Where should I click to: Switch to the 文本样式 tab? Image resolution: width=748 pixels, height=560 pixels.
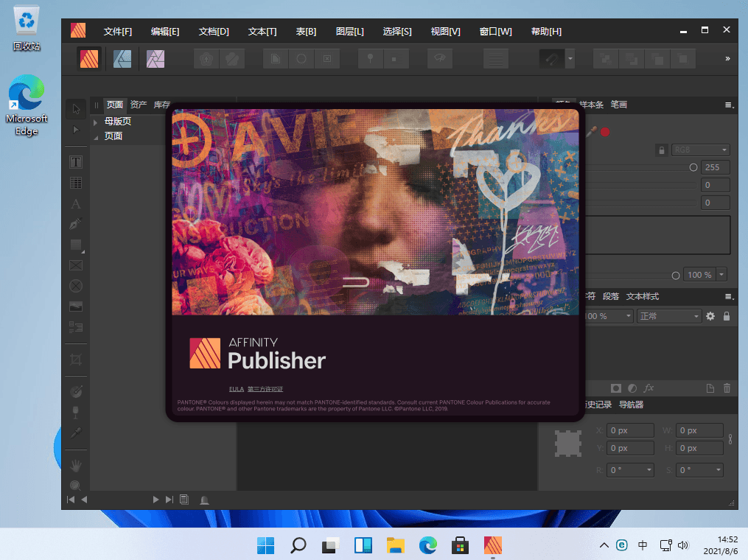coord(642,296)
